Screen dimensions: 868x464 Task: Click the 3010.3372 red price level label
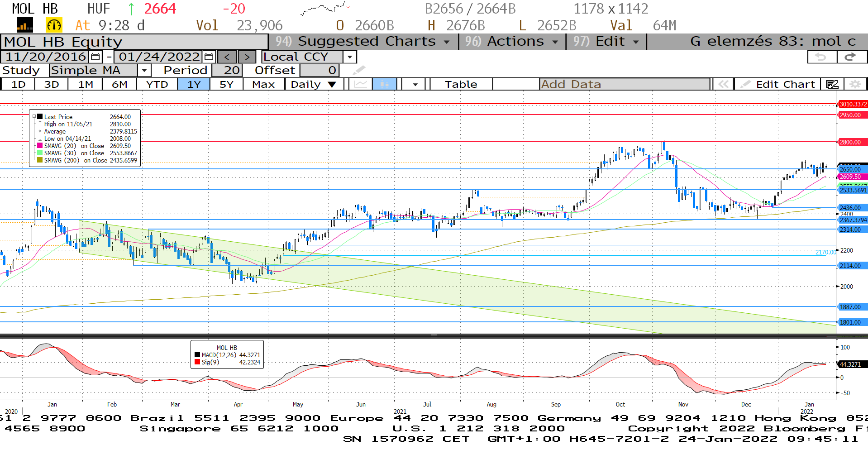pyautogui.click(x=853, y=104)
